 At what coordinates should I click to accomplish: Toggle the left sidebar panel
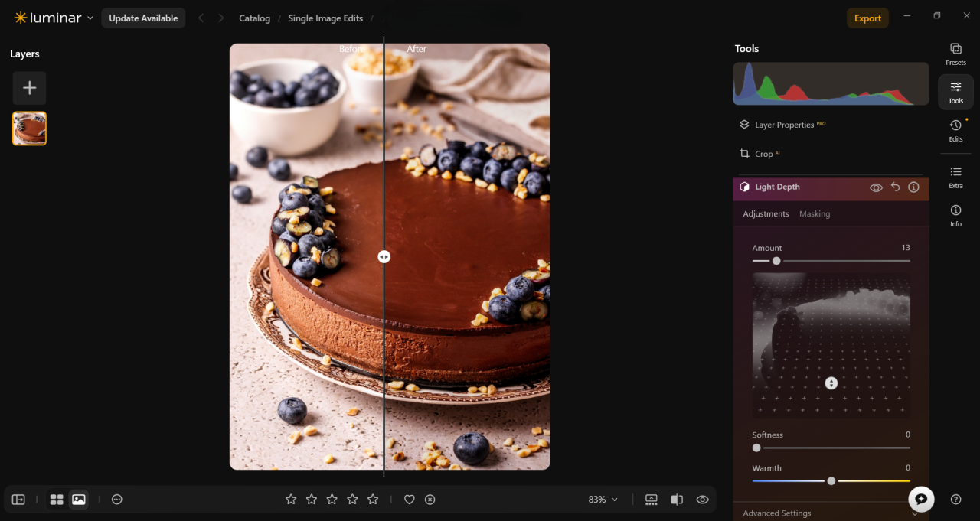[18, 500]
